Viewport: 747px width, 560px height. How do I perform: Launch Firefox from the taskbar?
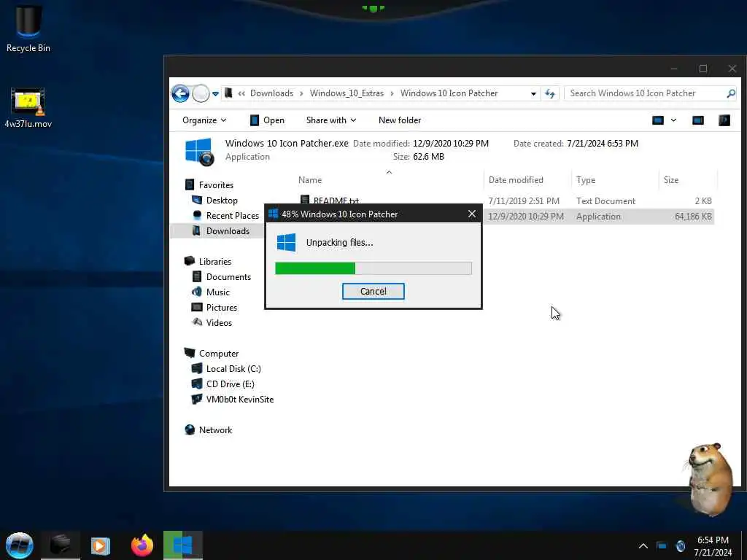(142, 545)
